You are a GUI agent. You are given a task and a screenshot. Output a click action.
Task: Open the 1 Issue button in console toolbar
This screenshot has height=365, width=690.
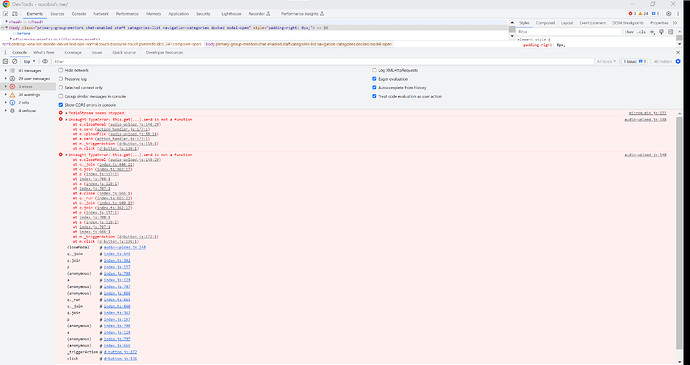(x=635, y=62)
